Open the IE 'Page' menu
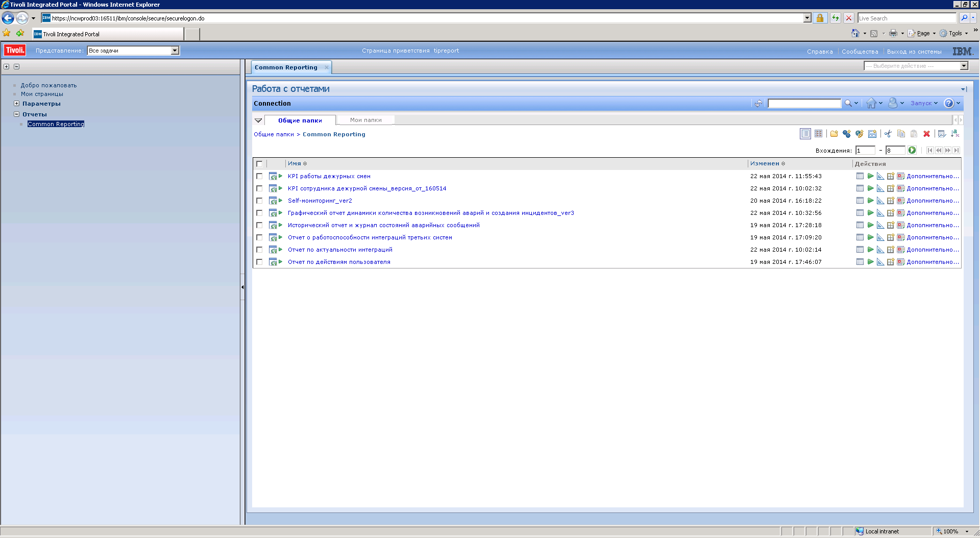 pos(923,33)
